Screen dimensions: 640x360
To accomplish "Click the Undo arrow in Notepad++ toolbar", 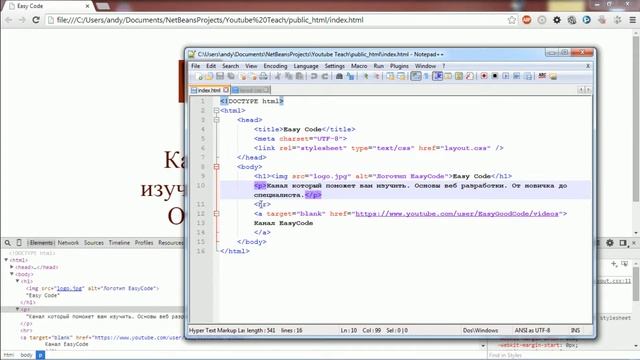I will click(314, 76).
